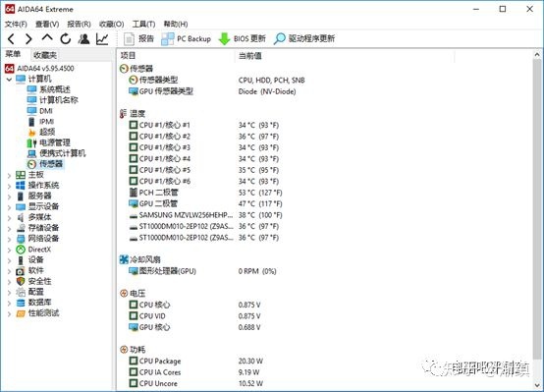Open the 帮助(H) menu
The width and height of the screenshot is (544, 392).
click(x=176, y=24)
